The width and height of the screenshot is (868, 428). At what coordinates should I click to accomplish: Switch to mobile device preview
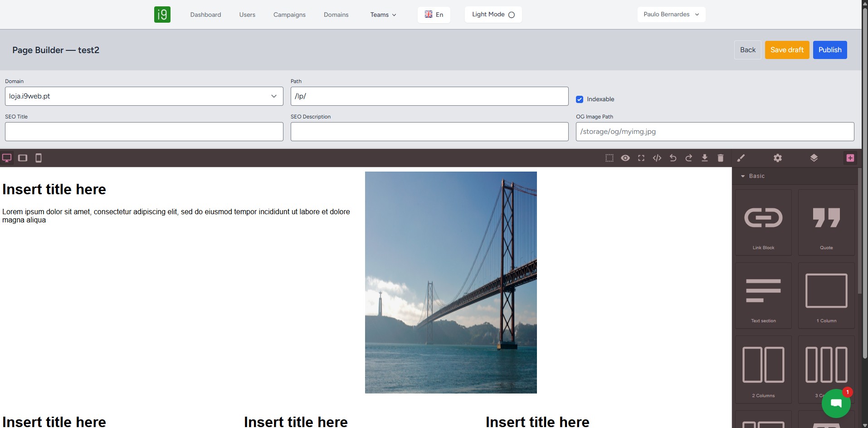[x=39, y=158]
